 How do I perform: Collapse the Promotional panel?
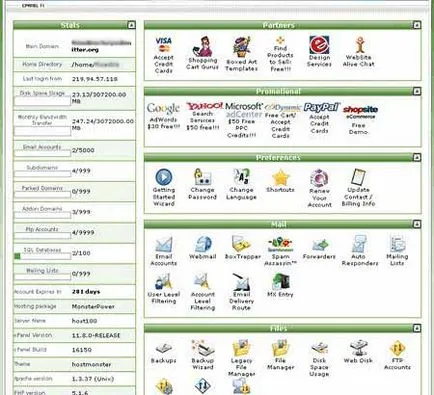coord(417,91)
